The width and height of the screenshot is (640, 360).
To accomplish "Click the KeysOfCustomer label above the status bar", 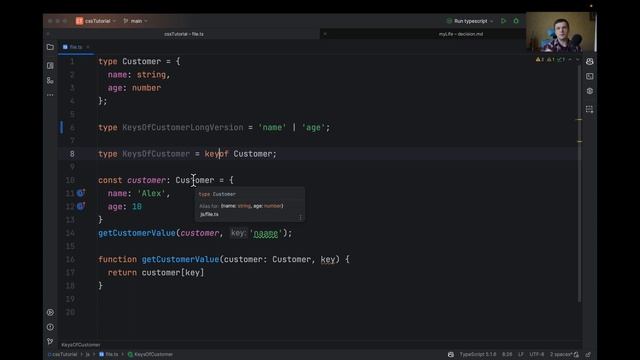I will [x=80, y=345].
